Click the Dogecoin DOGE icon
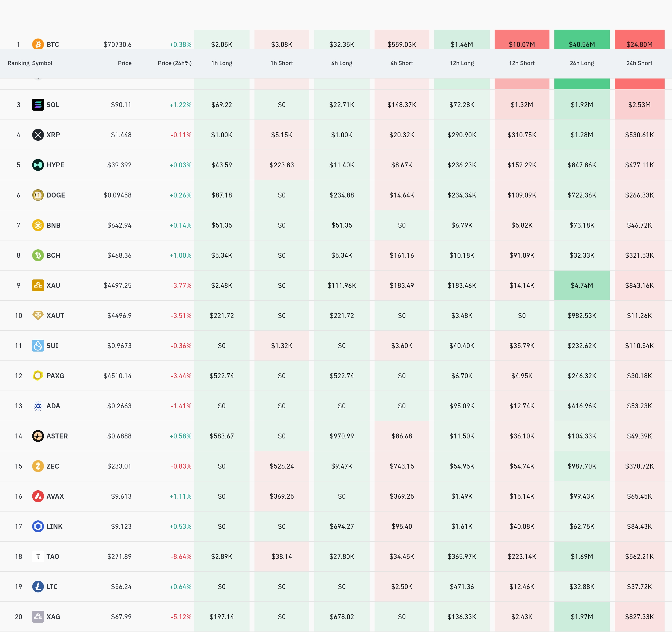 click(x=38, y=195)
